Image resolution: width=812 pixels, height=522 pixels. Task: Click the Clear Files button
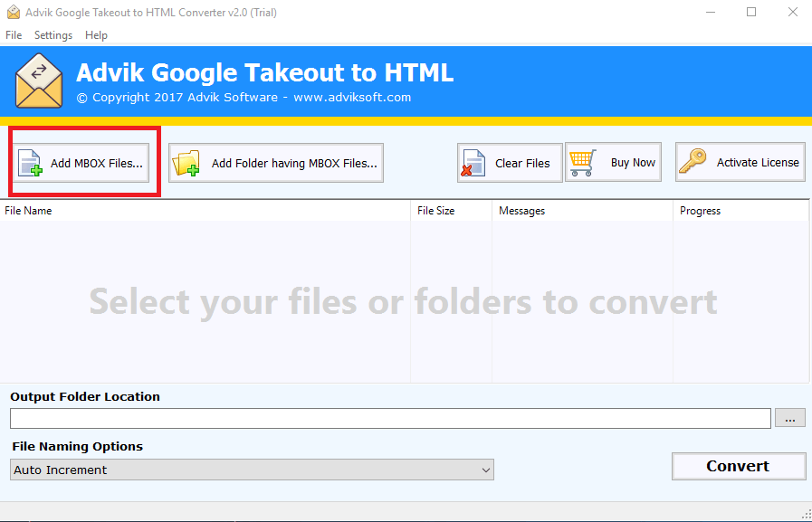coord(510,163)
